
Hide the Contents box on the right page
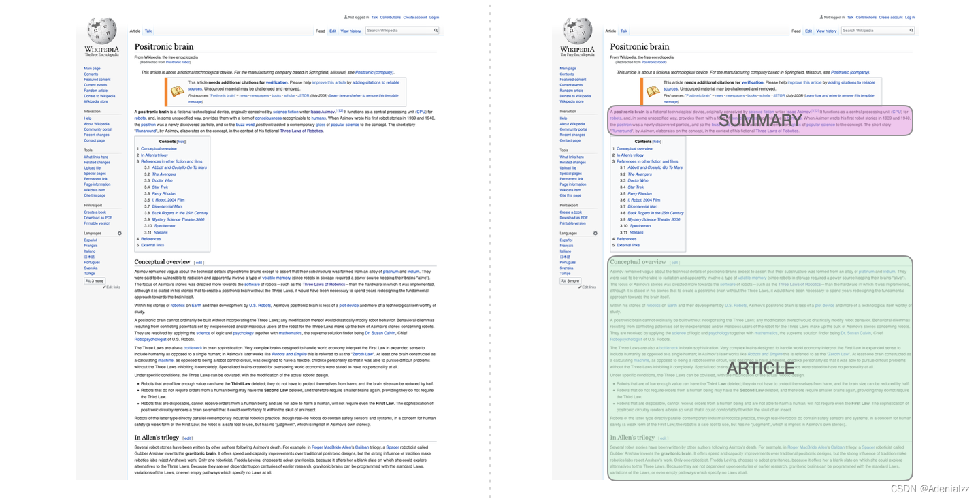pos(657,142)
